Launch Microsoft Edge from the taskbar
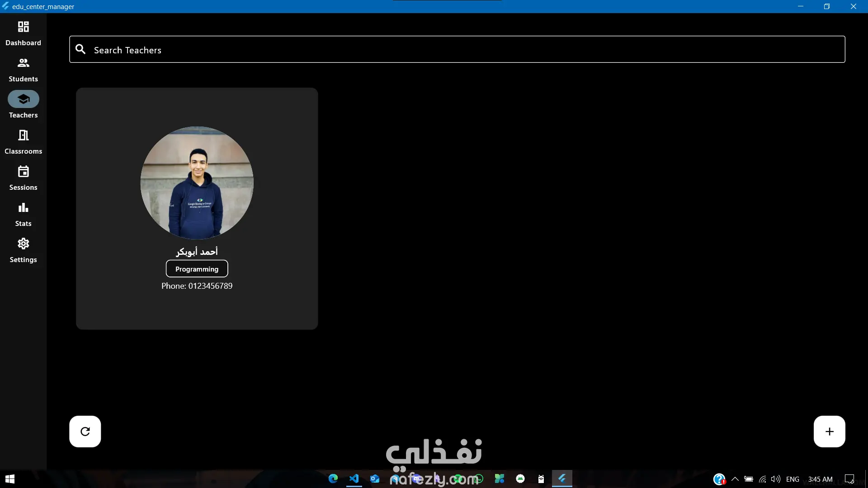Image resolution: width=868 pixels, height=488 pixels. [333, 479]
